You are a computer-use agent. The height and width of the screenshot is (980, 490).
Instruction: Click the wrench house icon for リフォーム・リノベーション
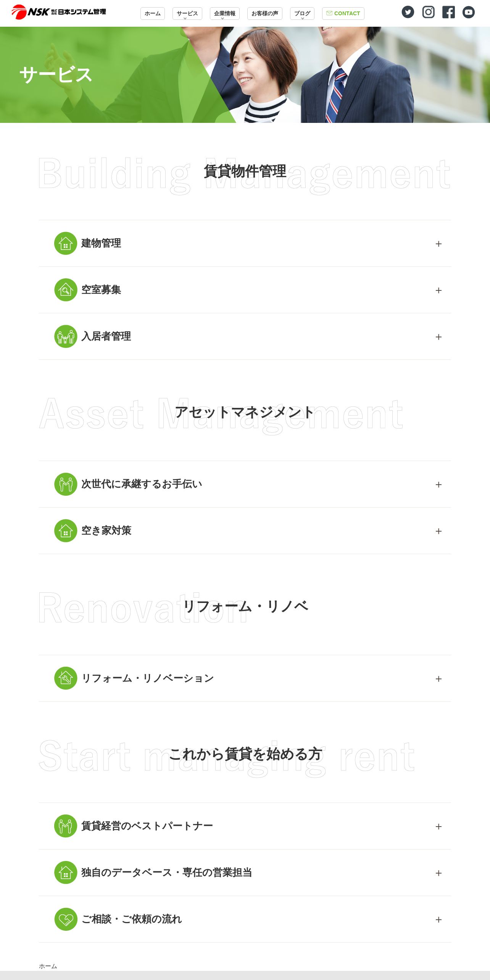66,679
